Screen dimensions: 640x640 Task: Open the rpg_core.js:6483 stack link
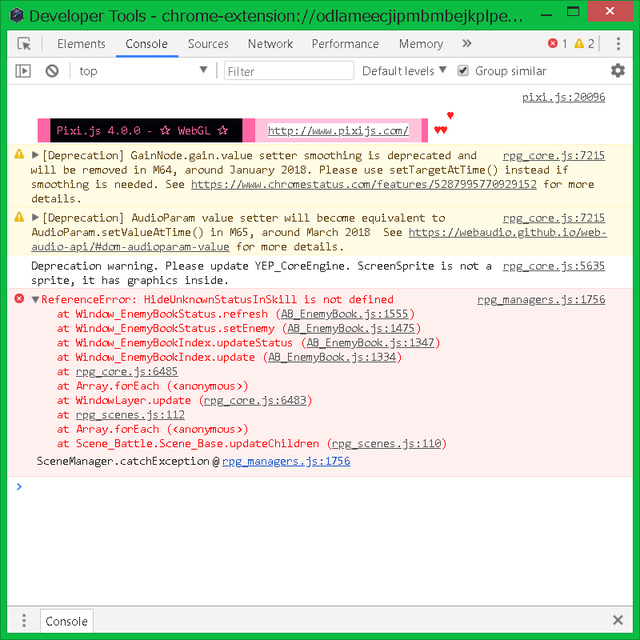(255, 400)
